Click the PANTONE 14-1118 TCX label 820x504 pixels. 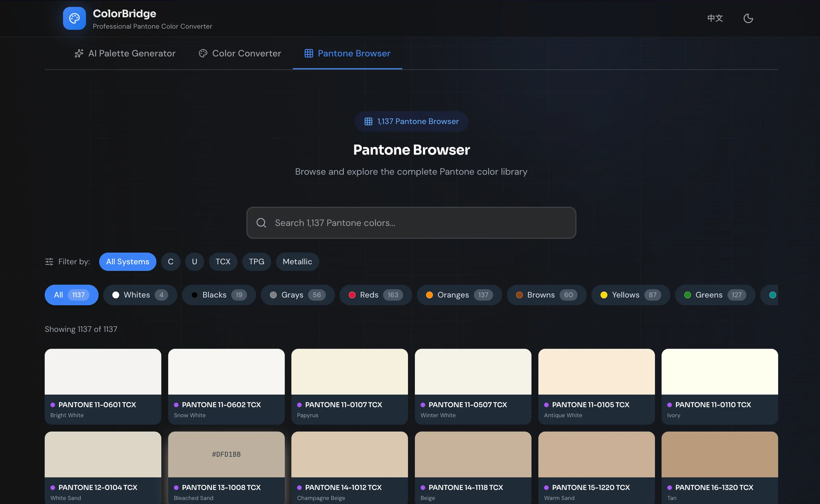click(x=466, y=488)
